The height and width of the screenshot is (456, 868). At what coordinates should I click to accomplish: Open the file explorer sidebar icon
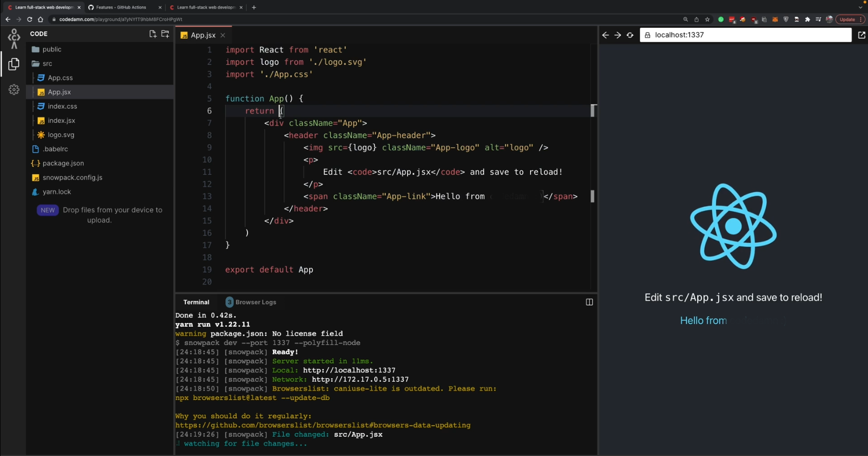14,64
